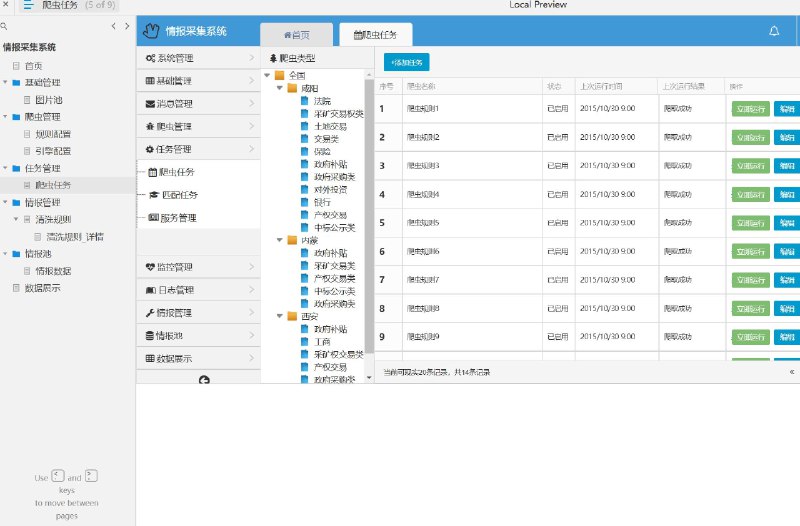Click the close X at top left
Screen dimensions: 800x526
[x=6, y=4]
